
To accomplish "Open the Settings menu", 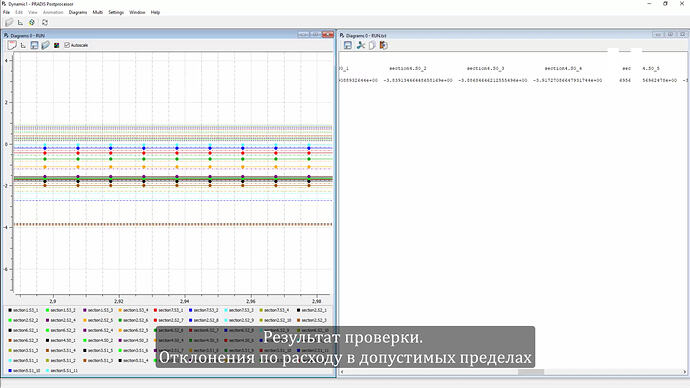I will click(116, 12).
